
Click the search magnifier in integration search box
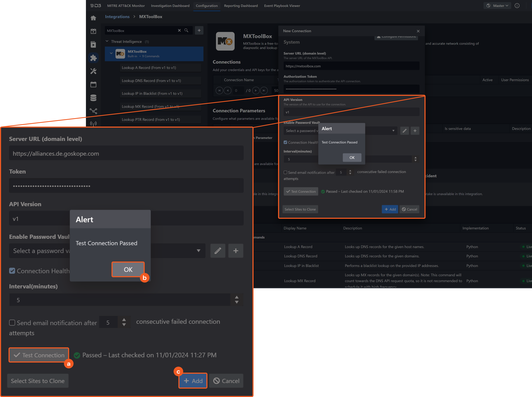(186, 30)
